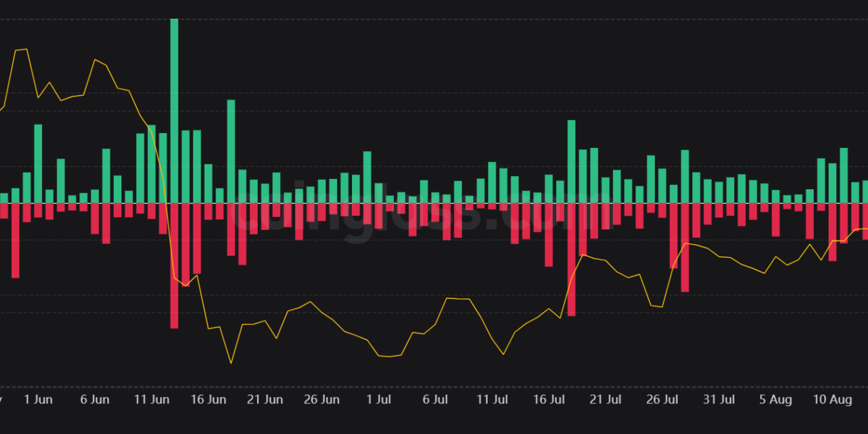Click the 26 Jun axis label
Image resolution: width=868 pixels, height=434 pixels.
click(321, 399)
